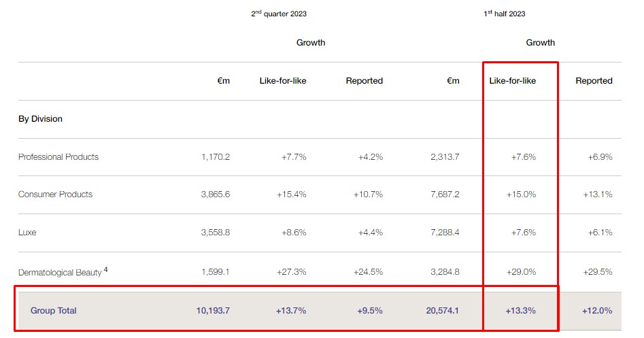Select the +27.3% quarterly growth cell
Image resolution: width=644 pixels, height=338 pixels.
pos(292,272)
